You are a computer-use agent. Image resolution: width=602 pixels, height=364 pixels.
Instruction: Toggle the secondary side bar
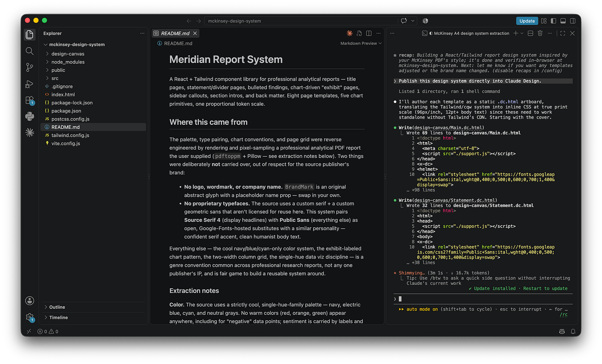click(x=573, y=21)
